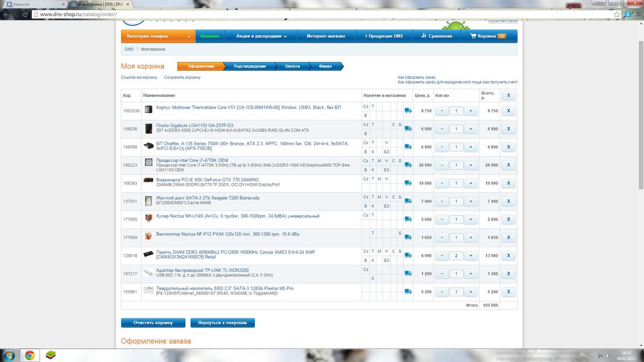Open the network icon in the system tray

[600, 355]
